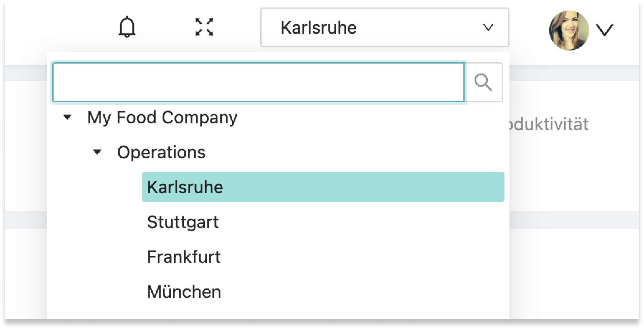Screen dimensions: 644x329
Task: Select the highlighted Karlsruhe entry
Action: pyautogui.click(x=185, y=187)
